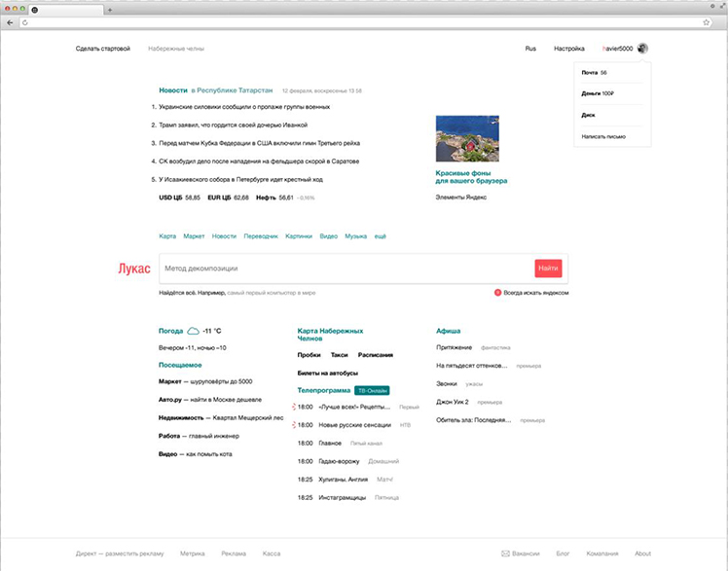Click Элементы Яндекс text
Image resolution: width=728 pixels, height=571 pixels.
point(461,197)
